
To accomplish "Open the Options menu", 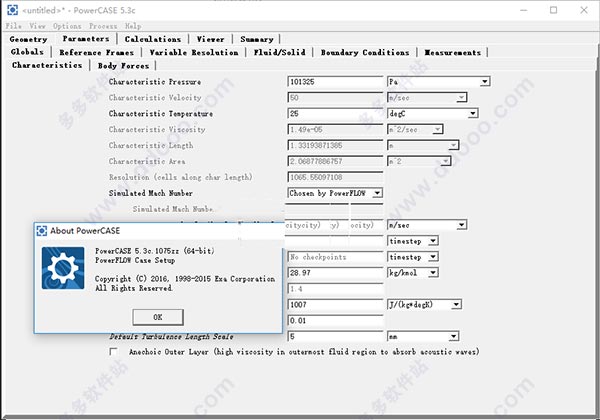I will 67,26.
